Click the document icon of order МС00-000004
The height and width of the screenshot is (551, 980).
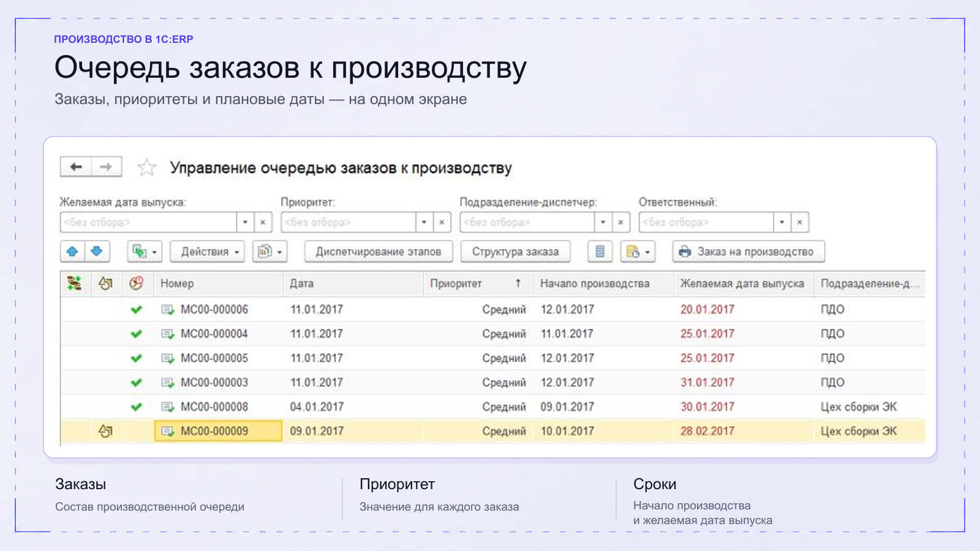pos(167,334)
